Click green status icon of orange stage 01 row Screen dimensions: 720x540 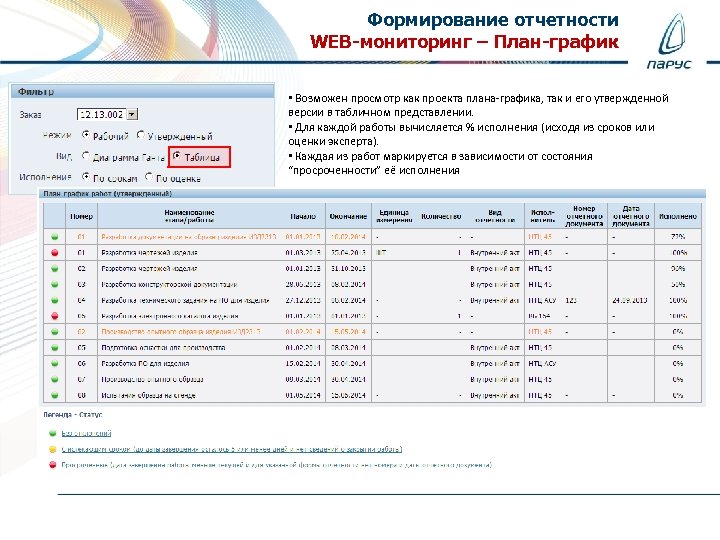click(55, 237)
